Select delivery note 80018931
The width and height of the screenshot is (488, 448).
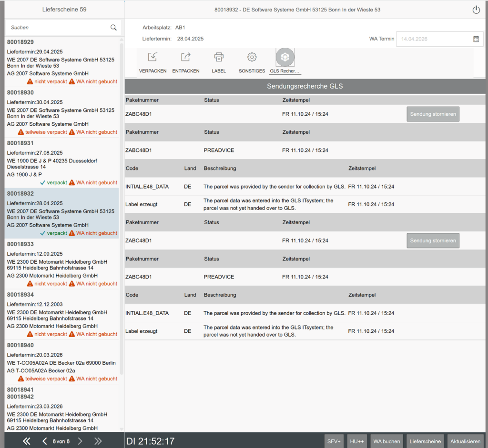pyautogui.click(x=62, y=162)
